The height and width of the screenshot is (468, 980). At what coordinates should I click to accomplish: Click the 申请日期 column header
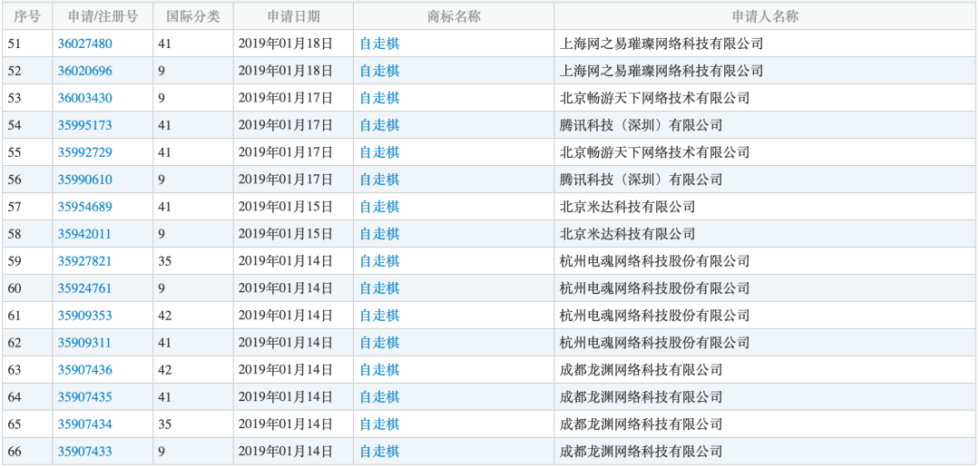tap(293, 16)
